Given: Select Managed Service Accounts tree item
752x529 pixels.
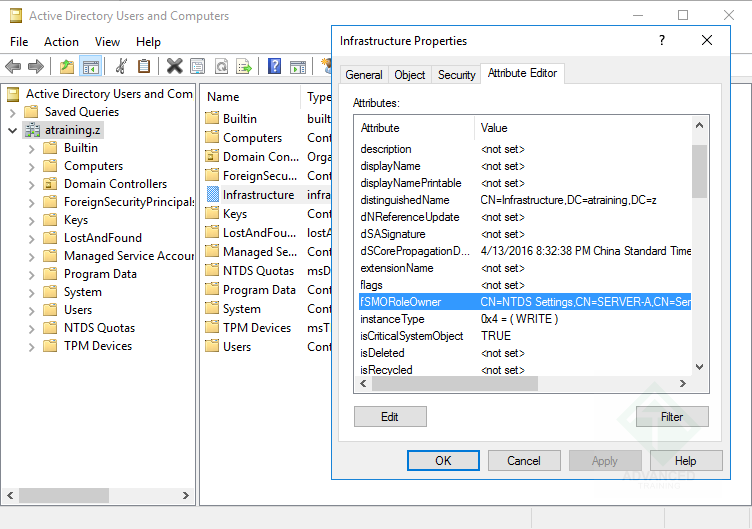Looking at the screenshot, I should (x=129, y=256).
